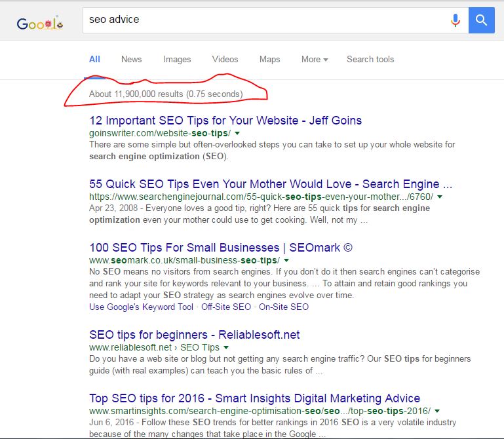504x439 pixels.
Task: Click the 'seo advice' search input field
Action: [262, 20]
